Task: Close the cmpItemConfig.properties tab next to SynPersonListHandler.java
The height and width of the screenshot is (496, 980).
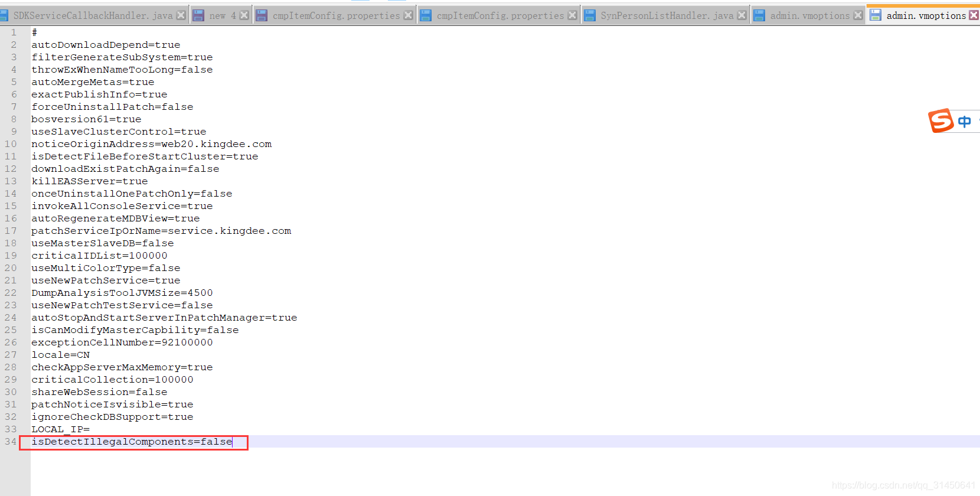Action: 572,15
